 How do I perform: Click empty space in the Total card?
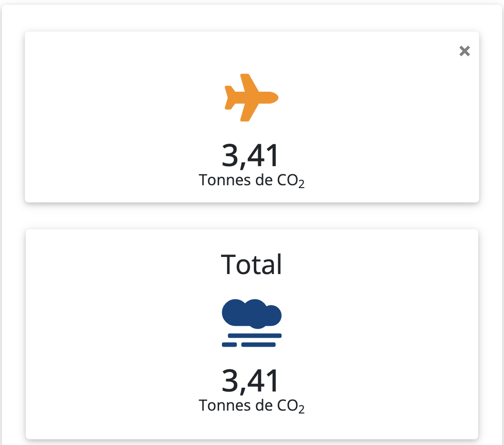click(x=119, y=334)
